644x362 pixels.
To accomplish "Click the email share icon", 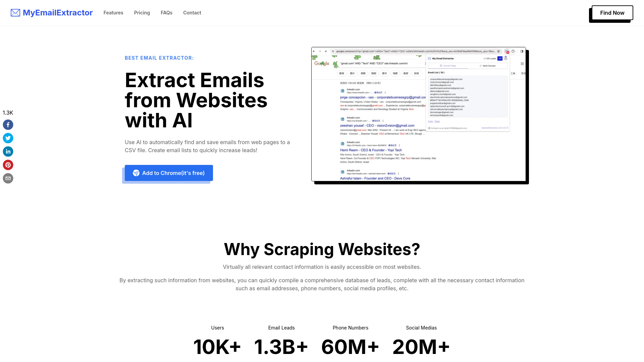I will tap(8, 178).
